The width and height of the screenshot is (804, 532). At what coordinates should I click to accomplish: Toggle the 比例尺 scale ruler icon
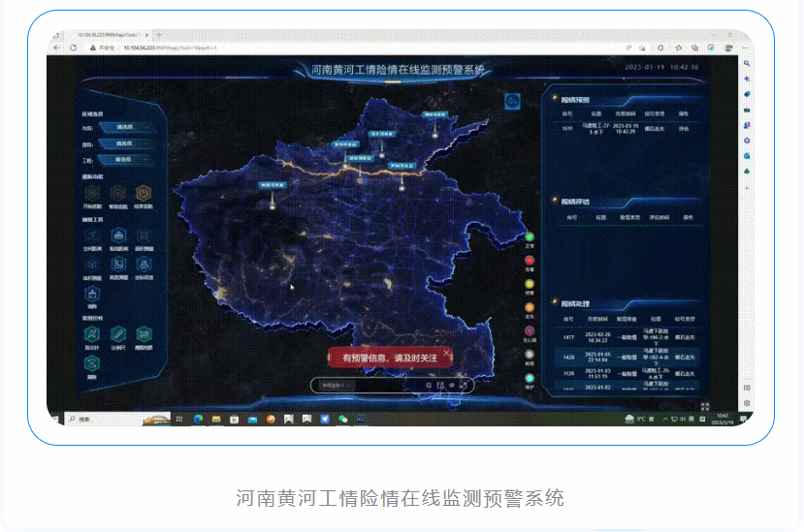pyautogui.click(x=118, y=334)
